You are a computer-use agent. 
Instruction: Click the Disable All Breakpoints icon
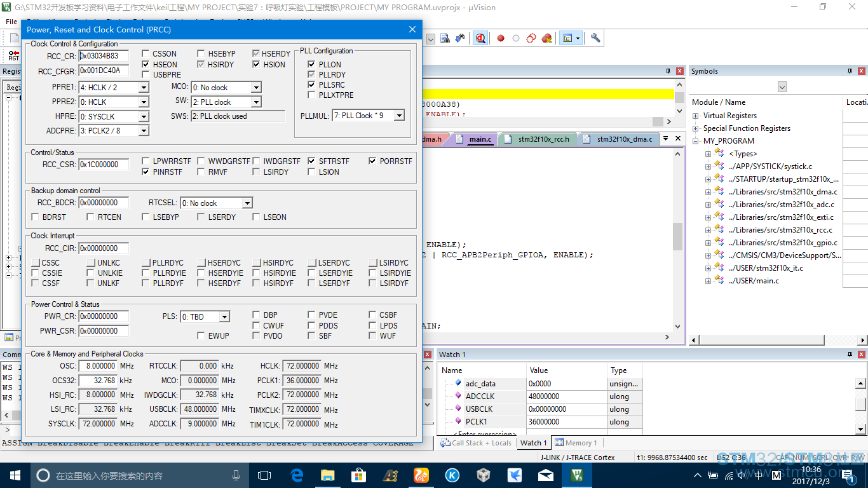[531, 38]
